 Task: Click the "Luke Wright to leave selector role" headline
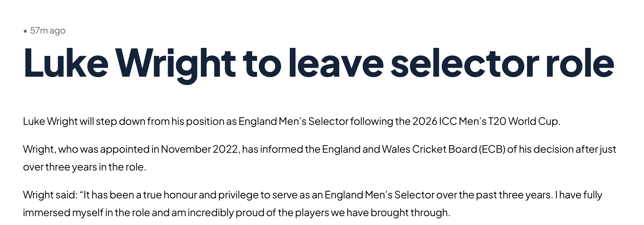[x=318, y=63]
